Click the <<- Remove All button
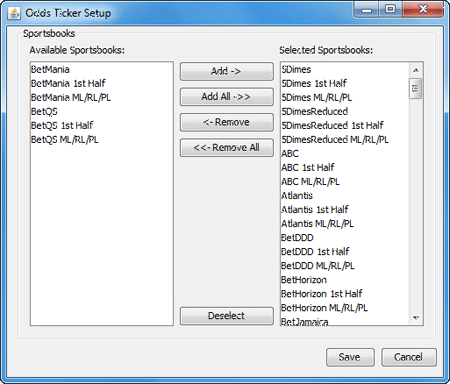Image resolution: width=450 pixels, height=384 pixels. [227, 147]
